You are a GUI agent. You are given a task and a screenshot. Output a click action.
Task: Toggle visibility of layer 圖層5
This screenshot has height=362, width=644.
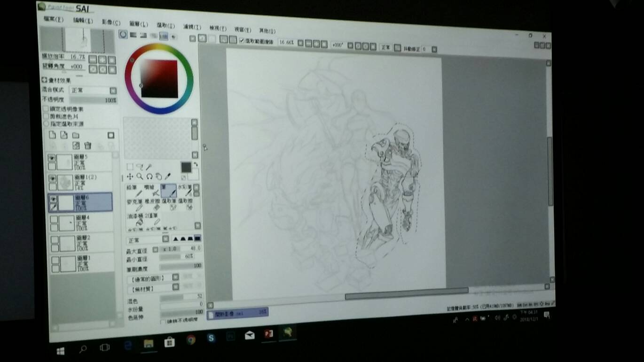pyautogui.click(x=52, y=158)
